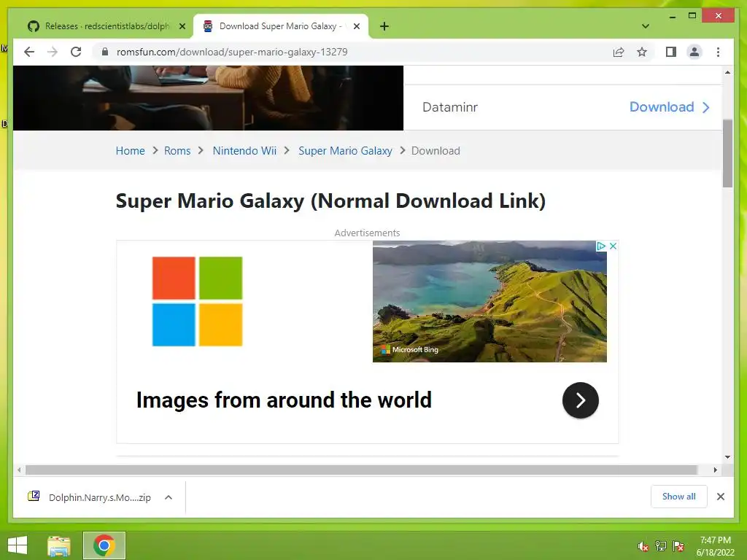
Task: Open the AdChoices icon on the ad
Action: [x=601, y=246]
